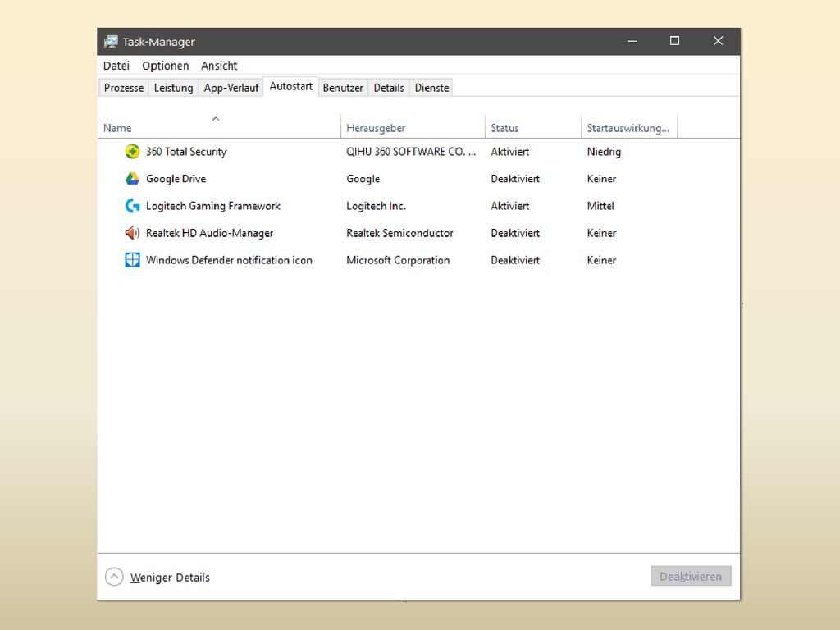Click Keiner impact in Realtek row

point(601,233)
